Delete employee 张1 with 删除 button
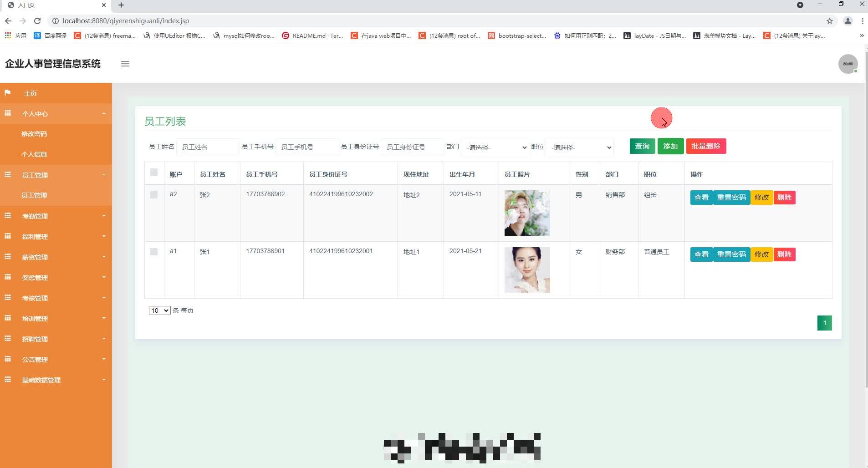Image resolution: width=868 pixels, height=468 pixels. click(784, 254)
